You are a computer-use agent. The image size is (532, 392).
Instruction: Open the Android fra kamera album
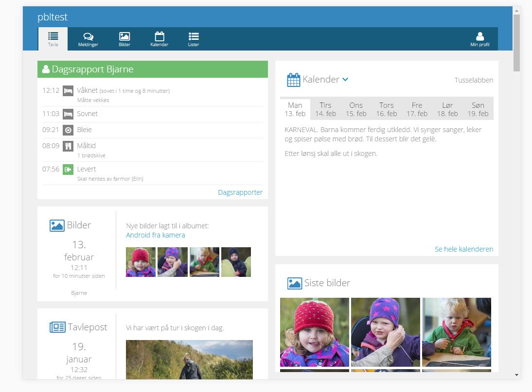(x=156, y=235)
